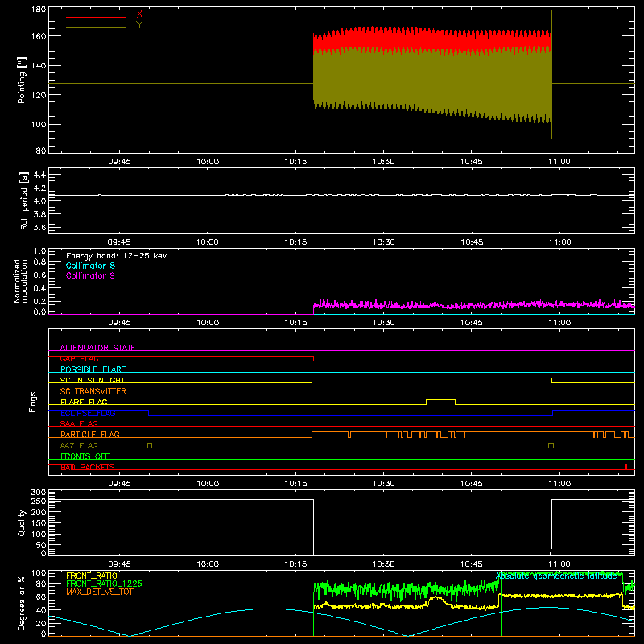Click the 300 tick on the Quality axis

pyautogui.click(x=39, y=493)
